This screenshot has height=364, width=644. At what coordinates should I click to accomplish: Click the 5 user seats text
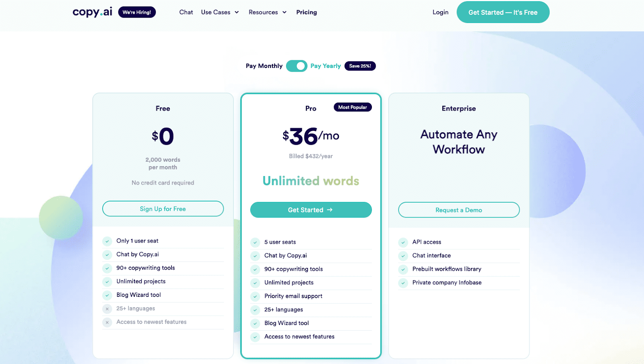(x=280, y=242)
